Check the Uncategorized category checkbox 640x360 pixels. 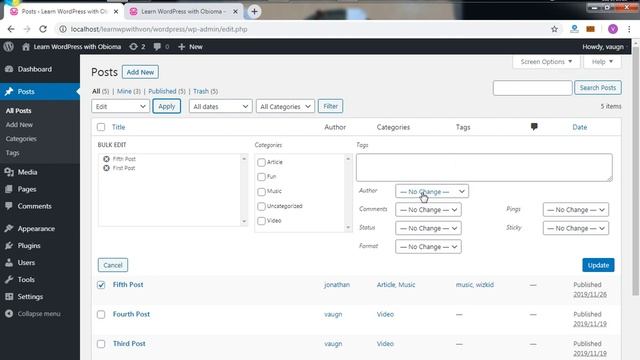pyautogui.click(x=261, y=206)
